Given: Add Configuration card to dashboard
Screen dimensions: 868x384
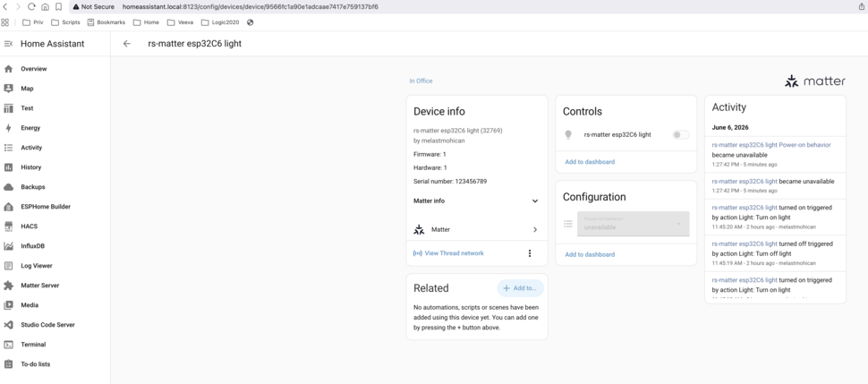Looking at the screenshot, I should coord(590,254).
